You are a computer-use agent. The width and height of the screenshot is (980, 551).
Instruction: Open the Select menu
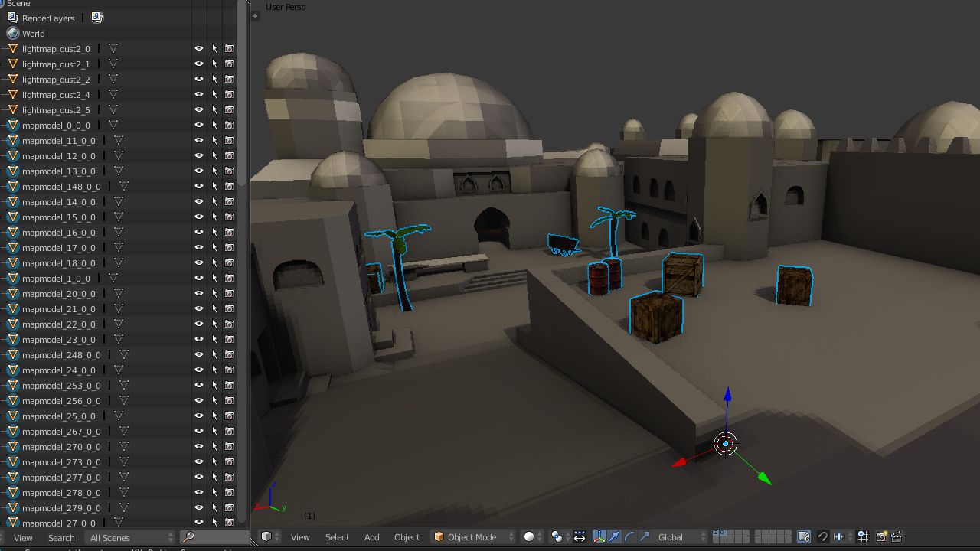[x=337, y=537]
